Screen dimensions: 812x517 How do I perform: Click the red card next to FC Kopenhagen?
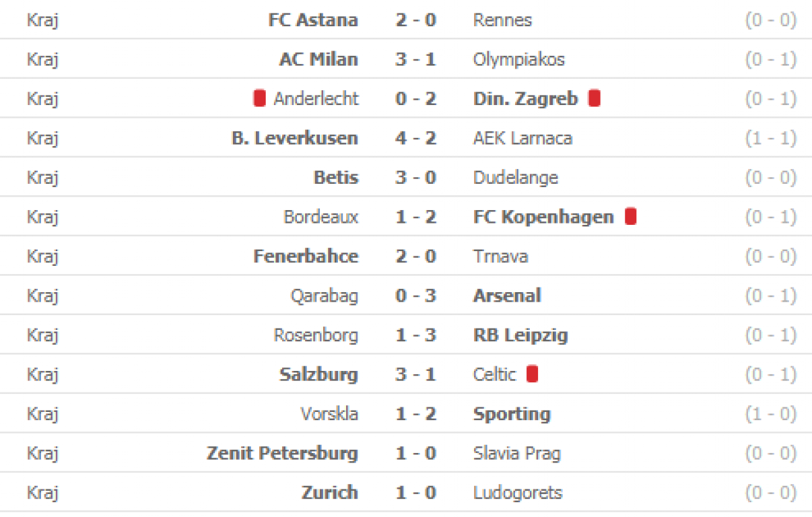click(x=630, y=216)
